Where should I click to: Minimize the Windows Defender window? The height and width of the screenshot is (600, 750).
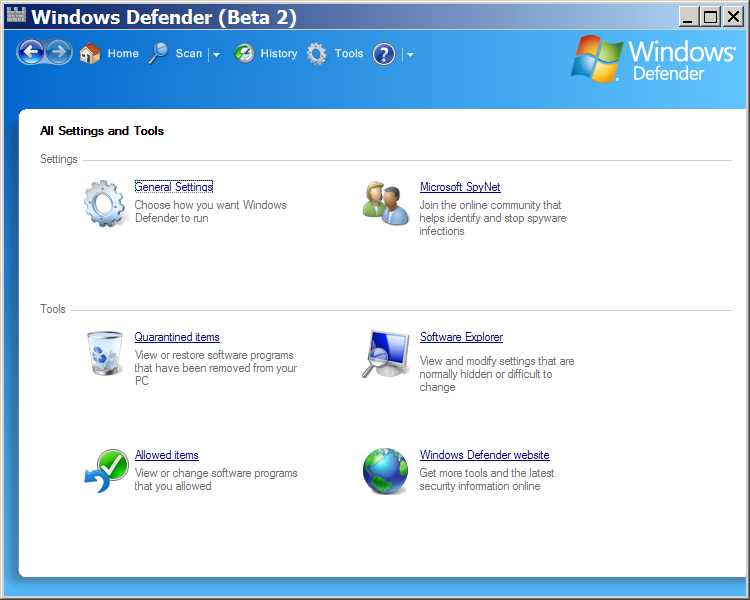[688, 17]
